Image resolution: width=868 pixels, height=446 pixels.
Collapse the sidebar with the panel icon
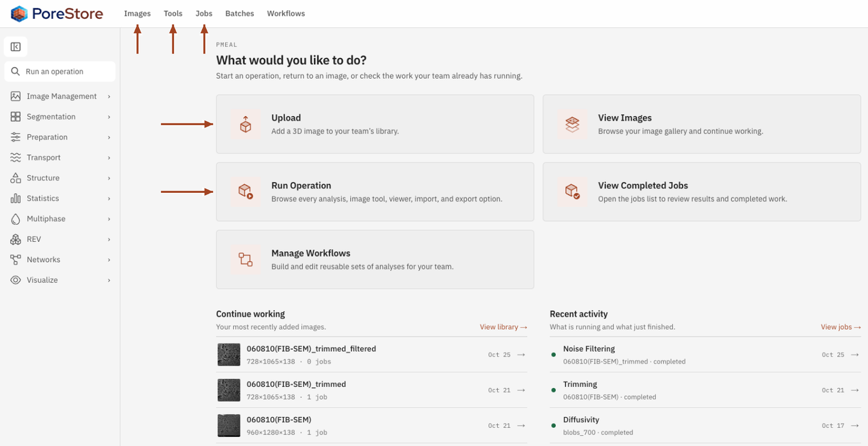(16, 47)
